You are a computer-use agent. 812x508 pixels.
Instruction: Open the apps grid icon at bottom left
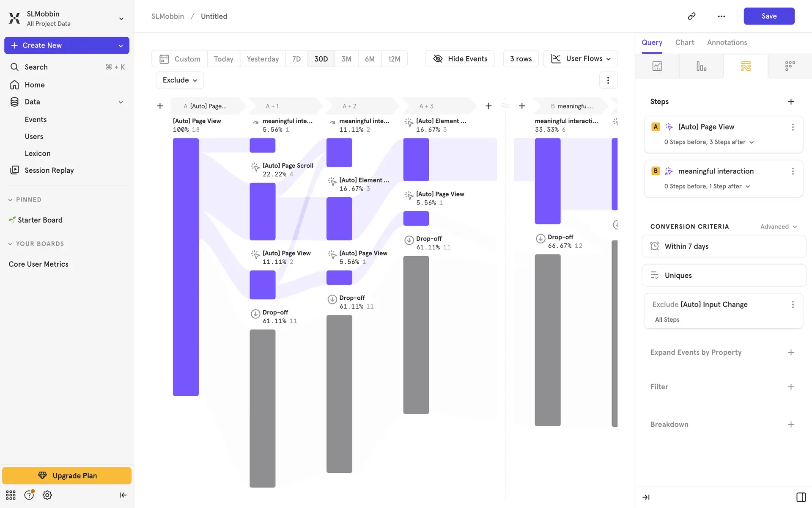coord(11,495)
